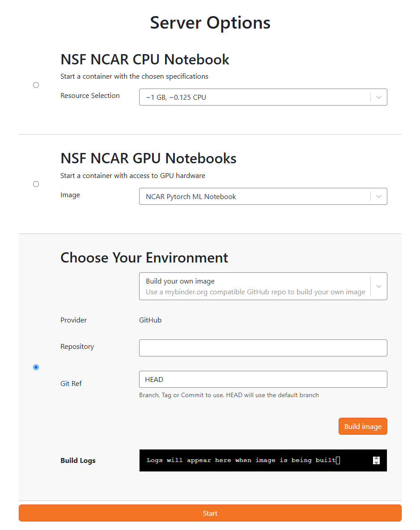420x530 pixels.
Task: Click the Choose Your Environment heading
Action: point(144,258)
